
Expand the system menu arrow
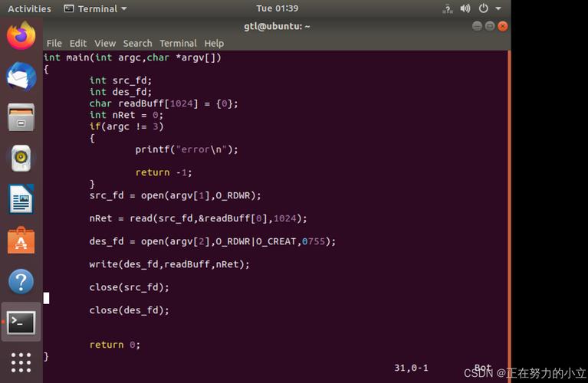(498, 8)
